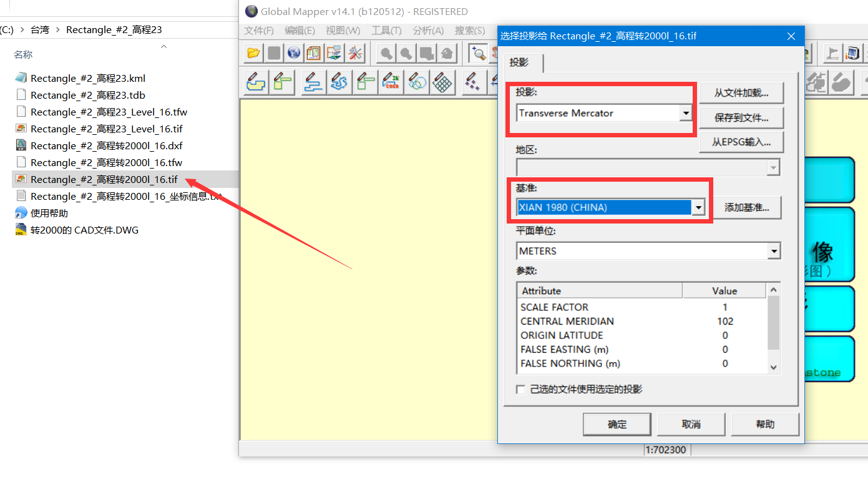Select the green rectangle outline pencil tool
The image size is (868, 497).
[366, 82]
